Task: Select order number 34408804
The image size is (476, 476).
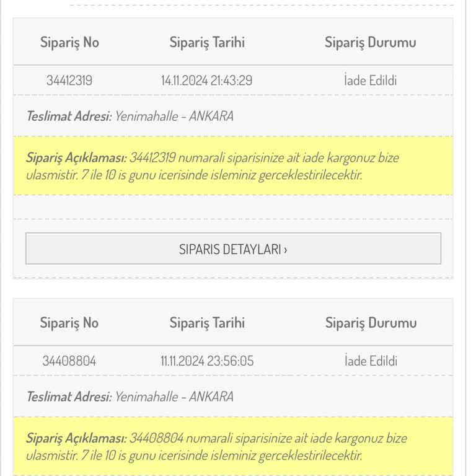Action: pyautogui.click(x=69, y=361)
